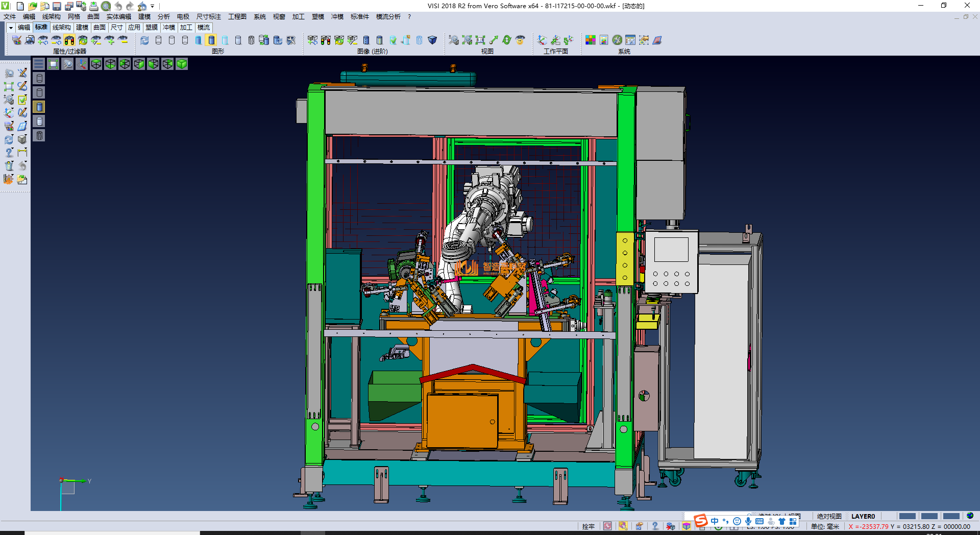This screenshot has width=980, height=535.
Task: Click the open folder icon
Action: 32,6
